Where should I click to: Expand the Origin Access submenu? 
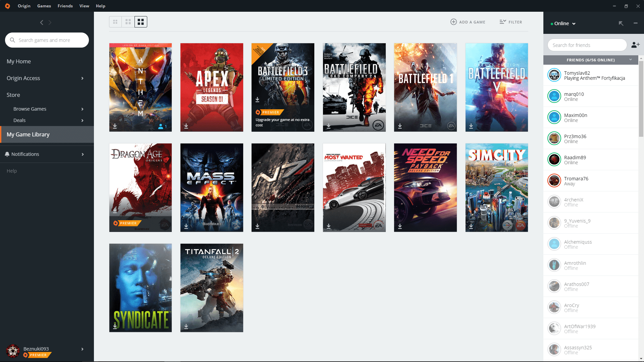[x=82, y=78]
